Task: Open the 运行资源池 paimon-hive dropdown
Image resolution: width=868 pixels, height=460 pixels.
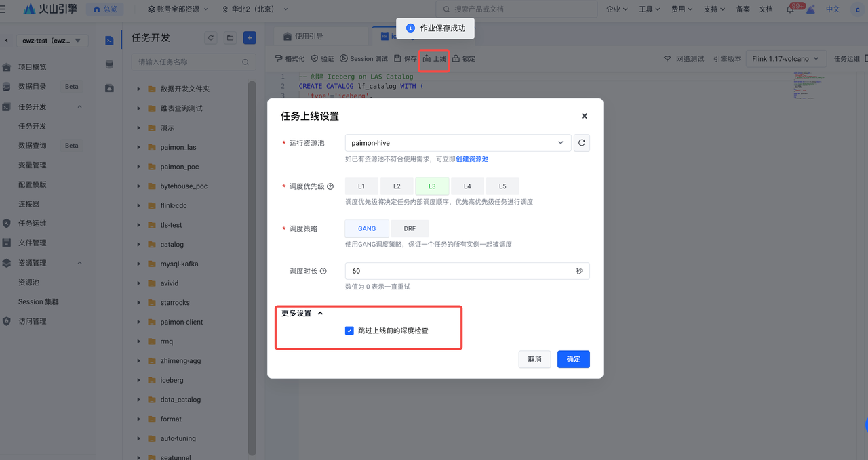Action: pos(458,143)
